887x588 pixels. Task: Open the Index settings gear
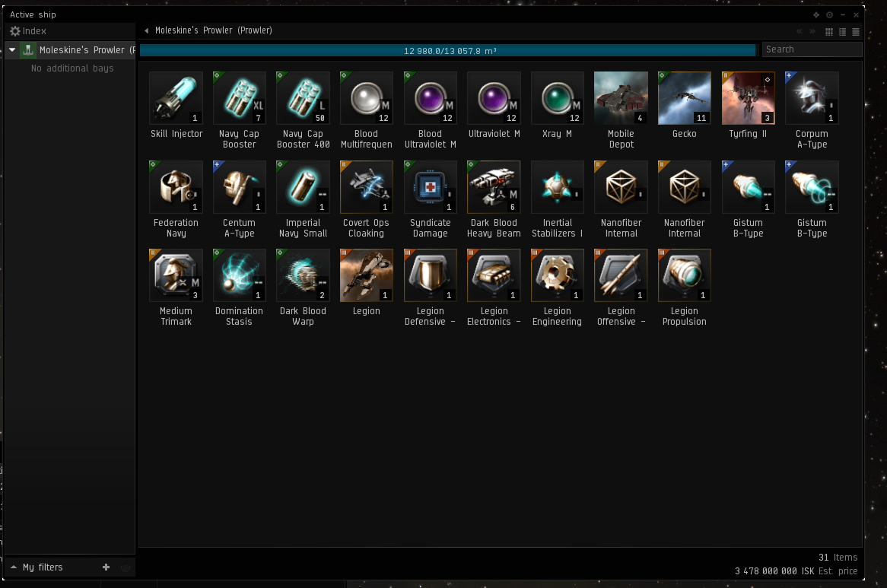pos(15,31)
